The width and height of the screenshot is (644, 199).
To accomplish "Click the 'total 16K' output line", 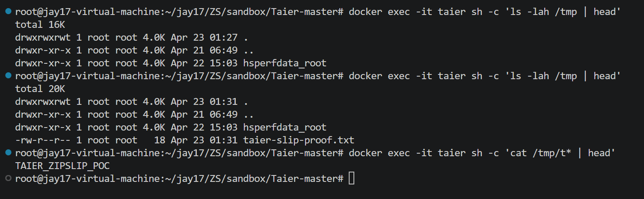I will click(x=40, y=25).
